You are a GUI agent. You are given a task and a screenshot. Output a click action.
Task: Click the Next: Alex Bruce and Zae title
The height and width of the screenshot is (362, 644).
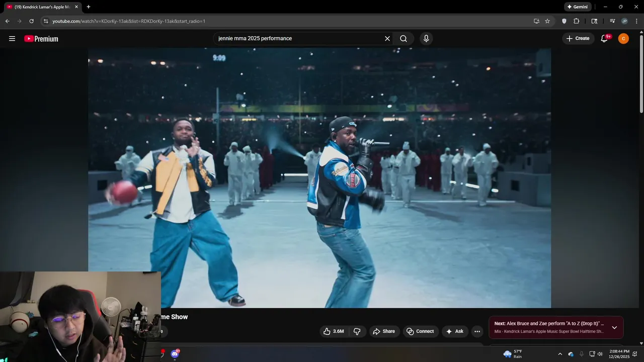coord(549,324)
